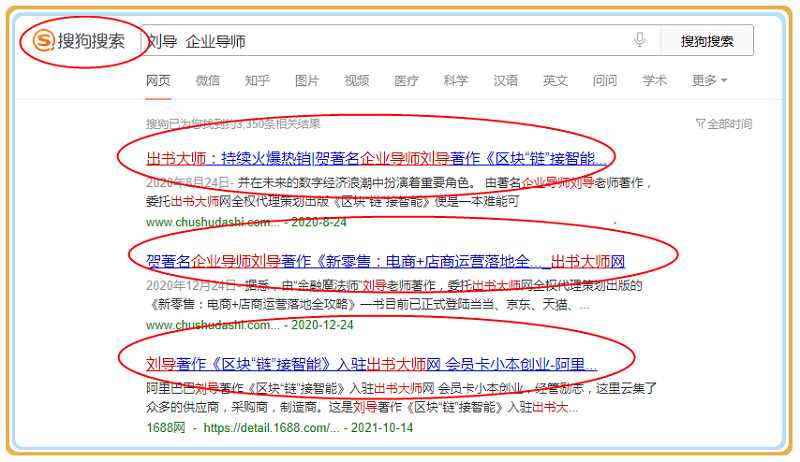Open the 新零售 book result link
800x462 pixels.
[x=385, y=261]
